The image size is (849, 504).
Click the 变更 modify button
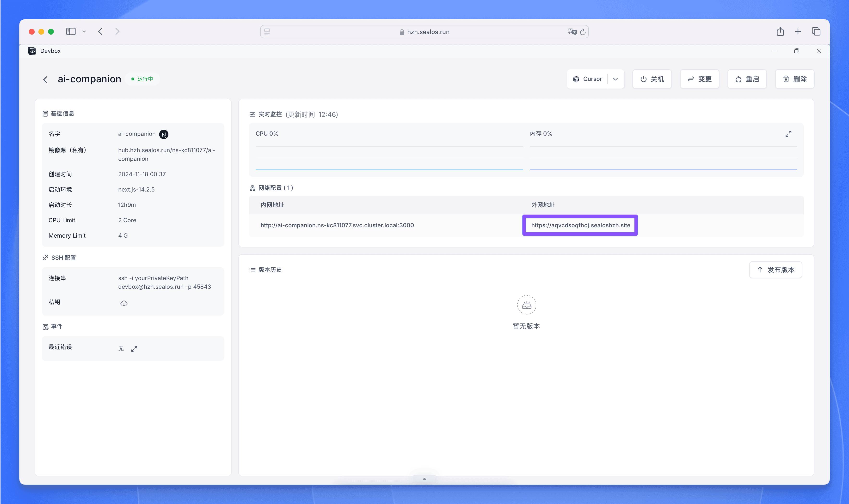pyautogui.click(x=700, y=79)
